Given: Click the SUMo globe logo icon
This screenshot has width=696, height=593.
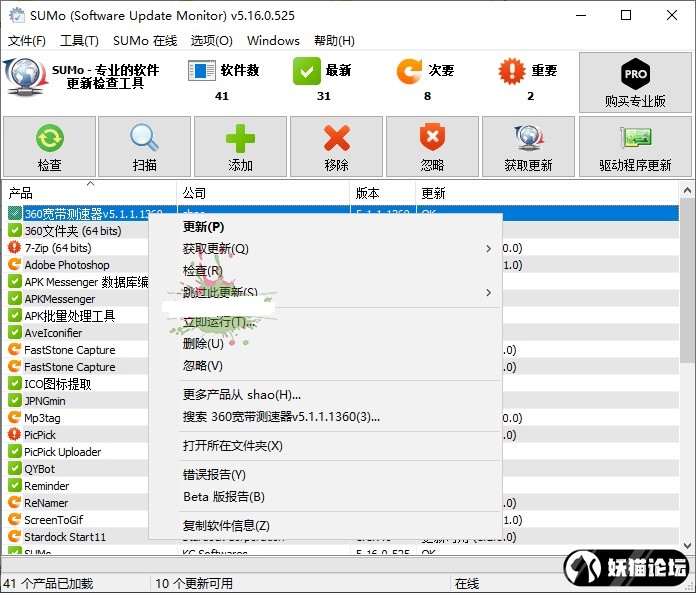Looking at the screenshot, I should [x=25, y=76].
